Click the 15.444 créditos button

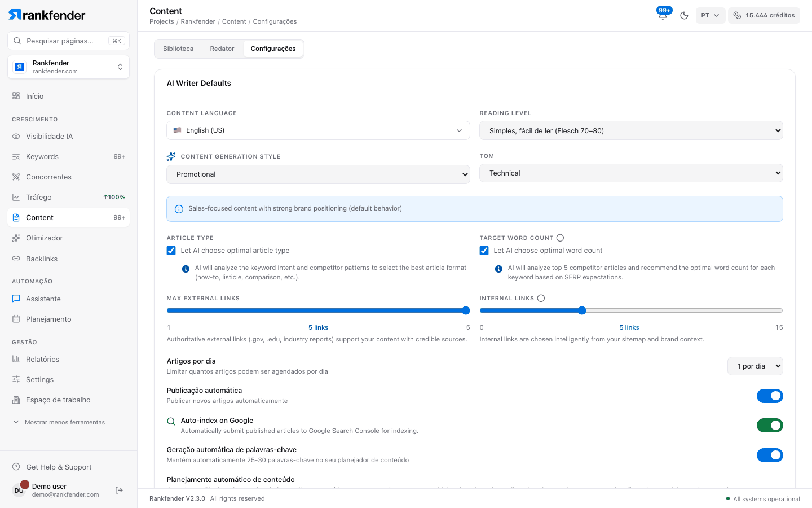pyautogui.click(x=764, y=15)
